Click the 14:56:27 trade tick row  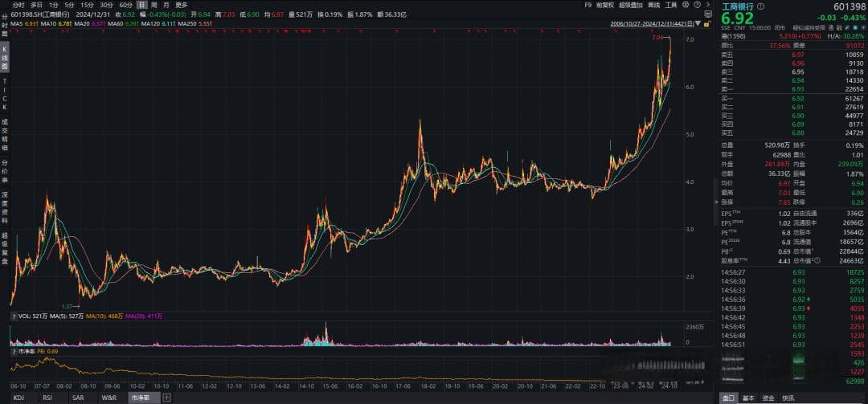coord(792,272)
